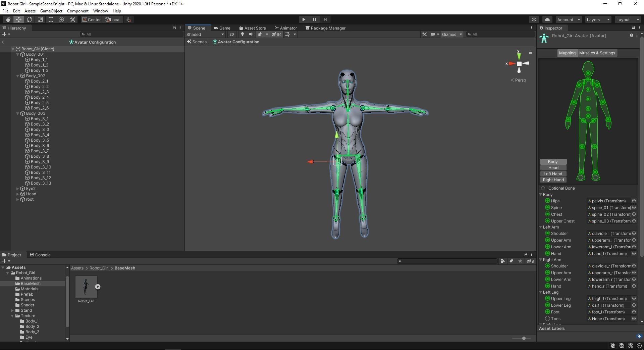Select the Hand tool in toolbar
Viewport: 644px width, 350px height.
coord(8,19)
